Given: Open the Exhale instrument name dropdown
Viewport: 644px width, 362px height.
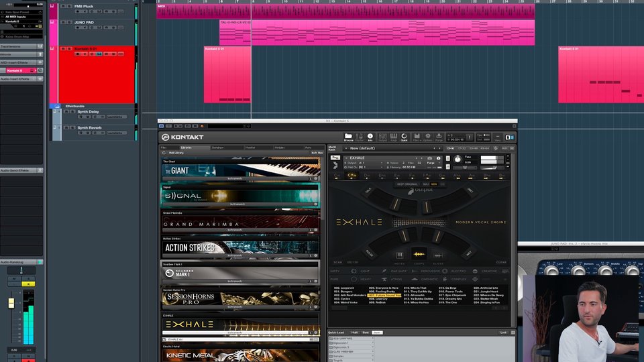Looking at the screenshot, I should [x=346, y=158].
